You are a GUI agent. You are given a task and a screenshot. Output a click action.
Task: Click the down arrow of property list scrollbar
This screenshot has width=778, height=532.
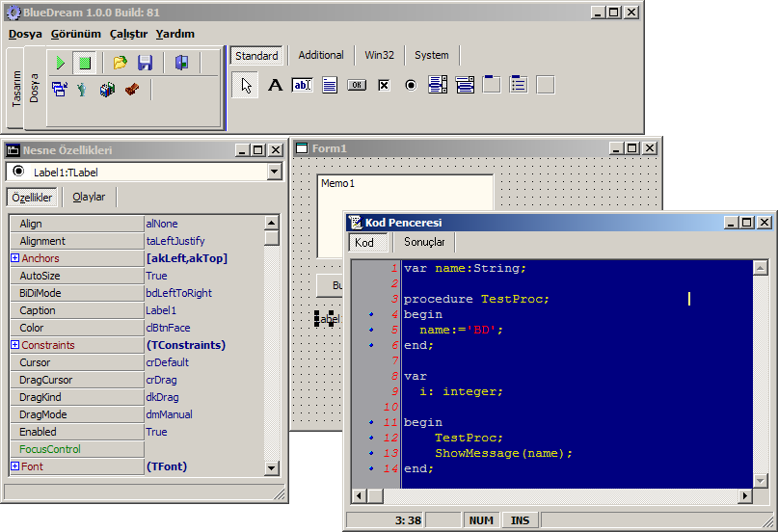coord(272,467)
